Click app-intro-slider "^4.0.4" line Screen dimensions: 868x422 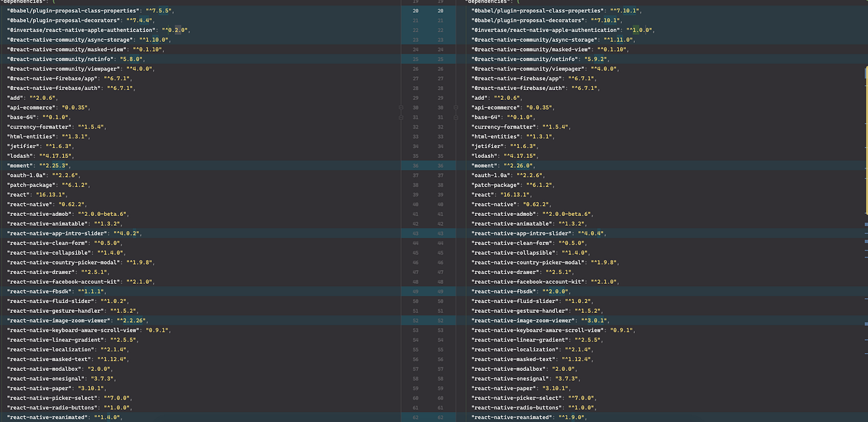pyautogui.click(x=539, y=233)
